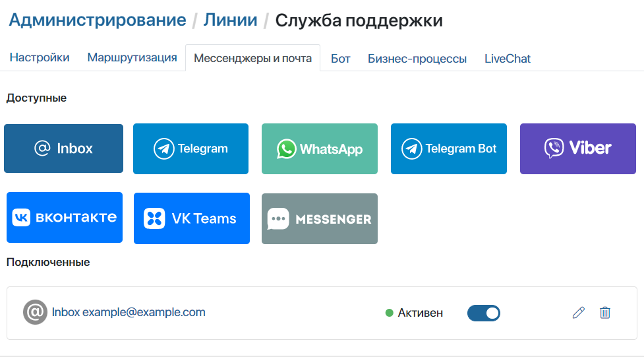Click the Служба поддержки page title
The width and height of the screenshot is (644, 357).
(x=359, y=20)
